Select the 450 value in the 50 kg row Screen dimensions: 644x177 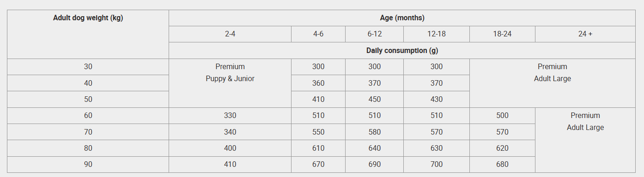coord(374,99)
